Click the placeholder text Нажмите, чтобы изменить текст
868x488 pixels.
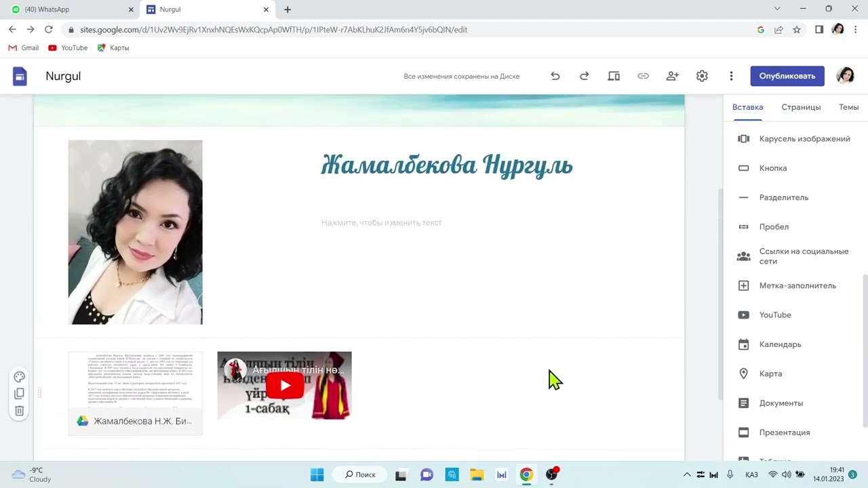tap(381, 222)
